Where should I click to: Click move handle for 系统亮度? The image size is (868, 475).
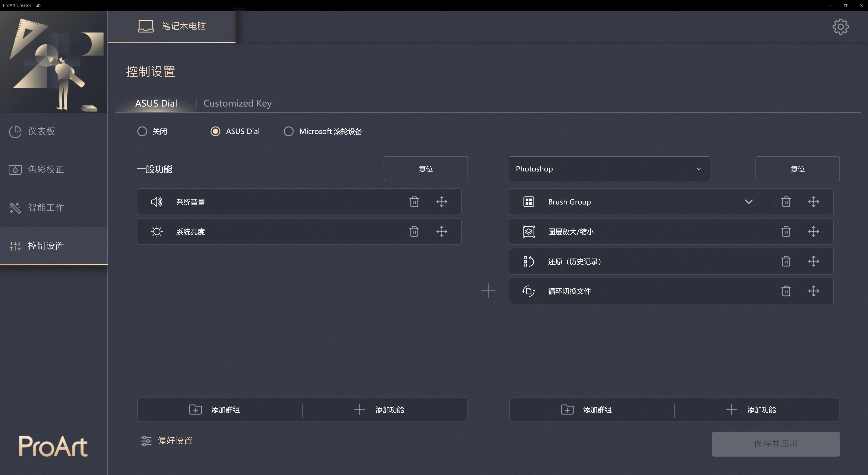coord(441,232)
